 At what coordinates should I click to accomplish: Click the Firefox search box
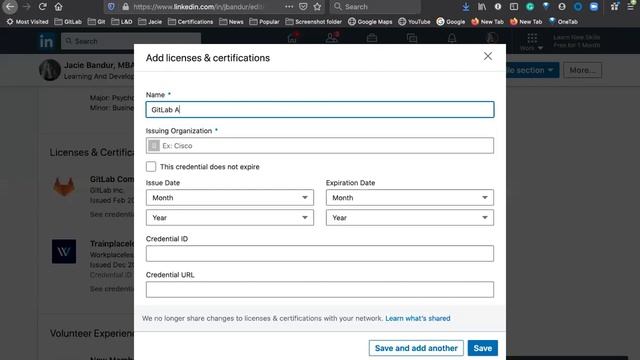[375, 7]
